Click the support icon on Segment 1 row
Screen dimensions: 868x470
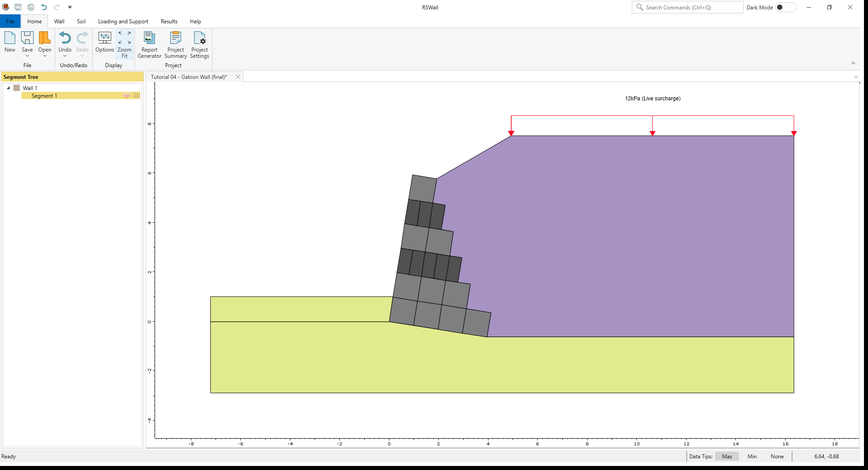[137, 96]
